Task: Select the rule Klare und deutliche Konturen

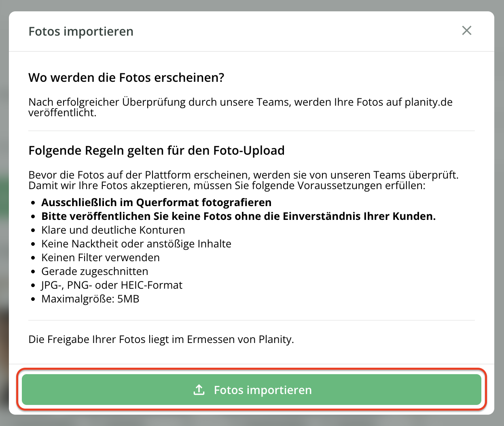Action: point(113,230)
